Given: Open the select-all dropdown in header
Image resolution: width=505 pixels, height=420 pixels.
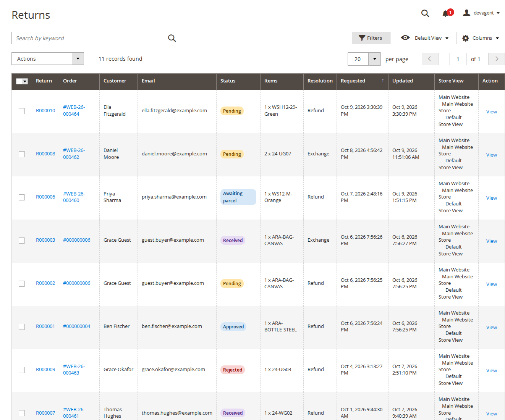Looking at the screenshot, I should (x=25, y=81).
